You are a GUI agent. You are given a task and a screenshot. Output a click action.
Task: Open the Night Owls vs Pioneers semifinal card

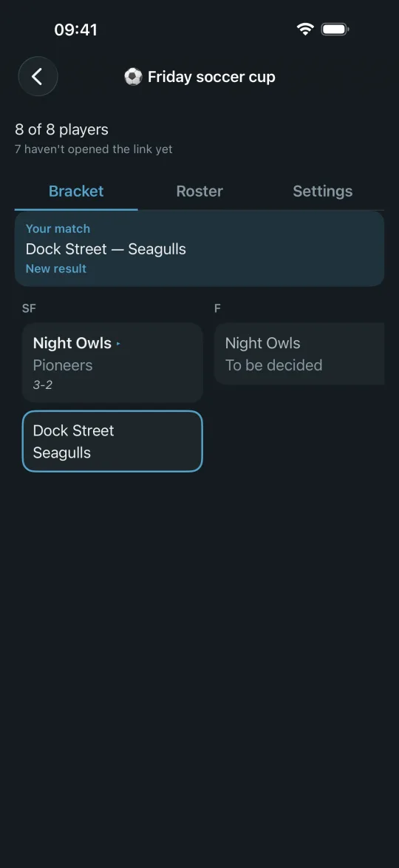(112, 362)
